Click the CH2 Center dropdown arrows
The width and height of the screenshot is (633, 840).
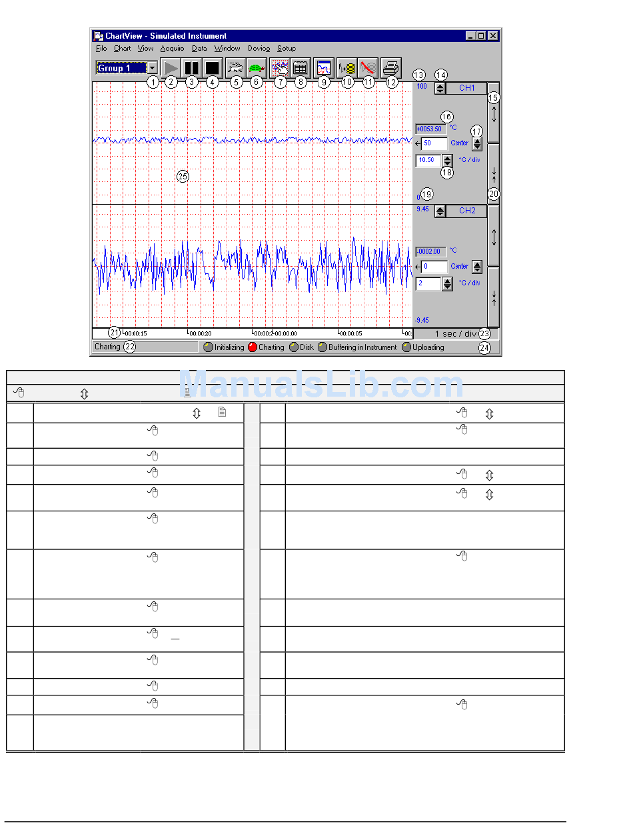tap(476, 267)
